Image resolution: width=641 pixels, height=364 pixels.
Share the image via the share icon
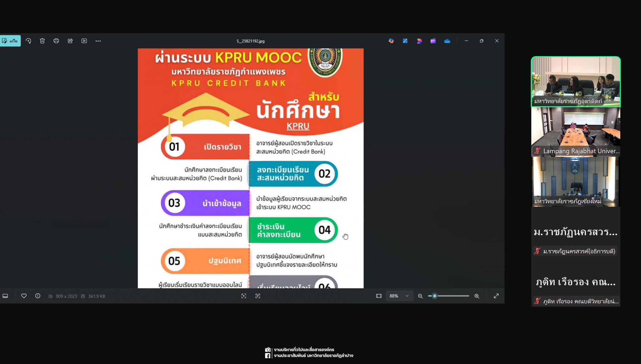(70, 41)
